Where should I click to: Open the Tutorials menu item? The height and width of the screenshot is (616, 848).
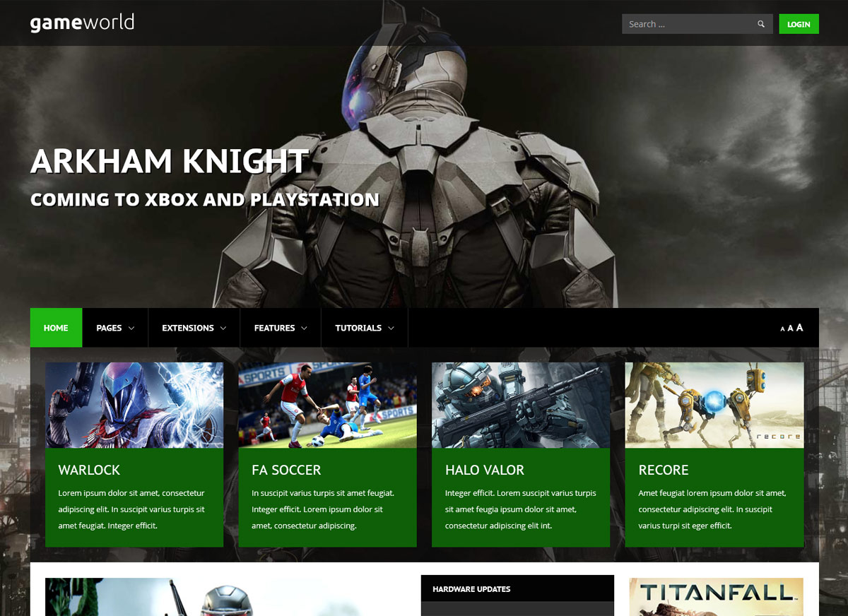coord(365,328)
